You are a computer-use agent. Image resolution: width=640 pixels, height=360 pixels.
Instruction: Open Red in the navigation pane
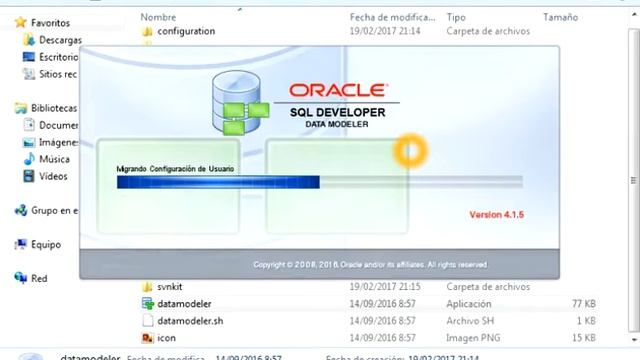[x=39, y=278]
